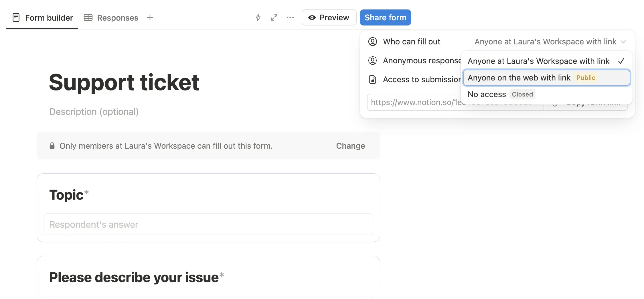Click the Topic respondent's answer field
Viewport: 644px width, 299px height.
pos(208,224)
